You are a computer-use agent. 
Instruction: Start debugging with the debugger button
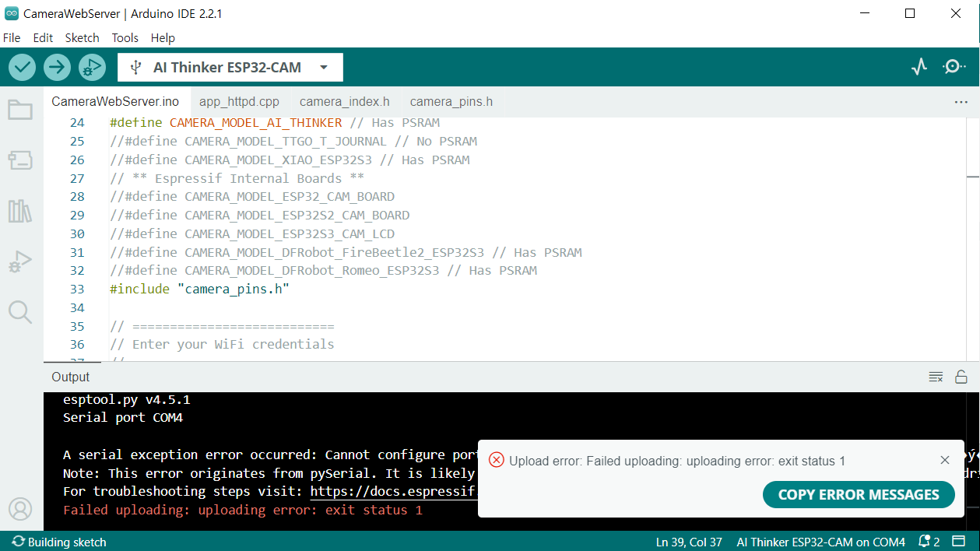92,68
